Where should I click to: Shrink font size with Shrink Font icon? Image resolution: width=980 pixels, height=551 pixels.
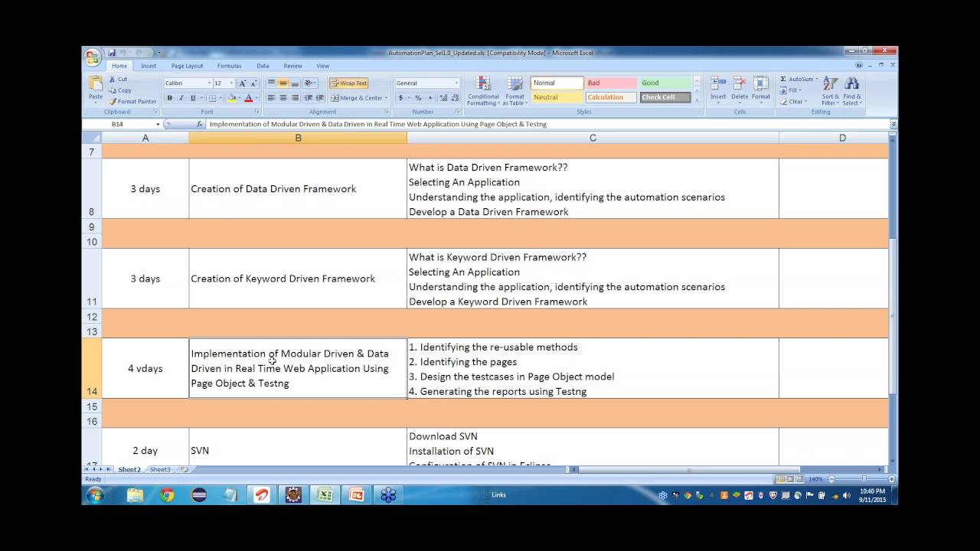coord(253,83)
